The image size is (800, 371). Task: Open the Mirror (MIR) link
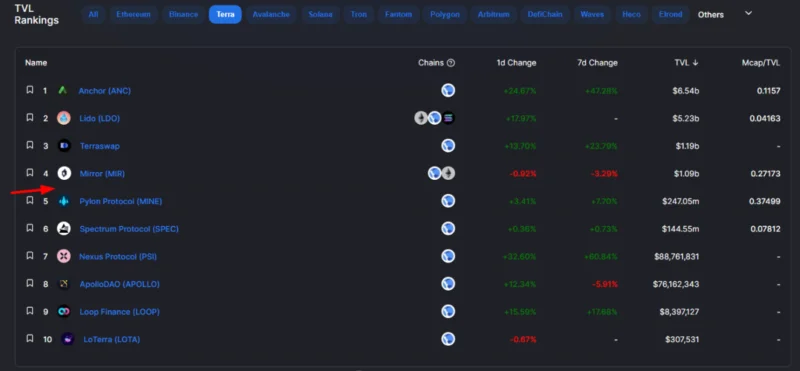click(102, 174)
